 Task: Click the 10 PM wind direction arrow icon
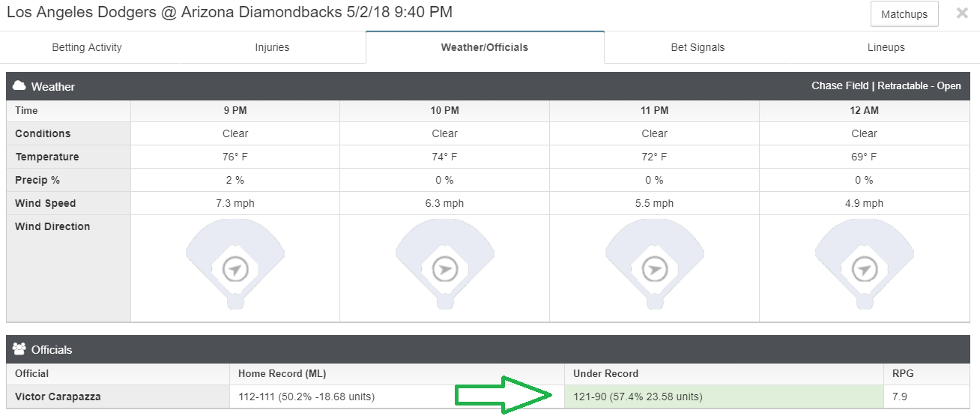pyautogui.click(x=445, y=268)
